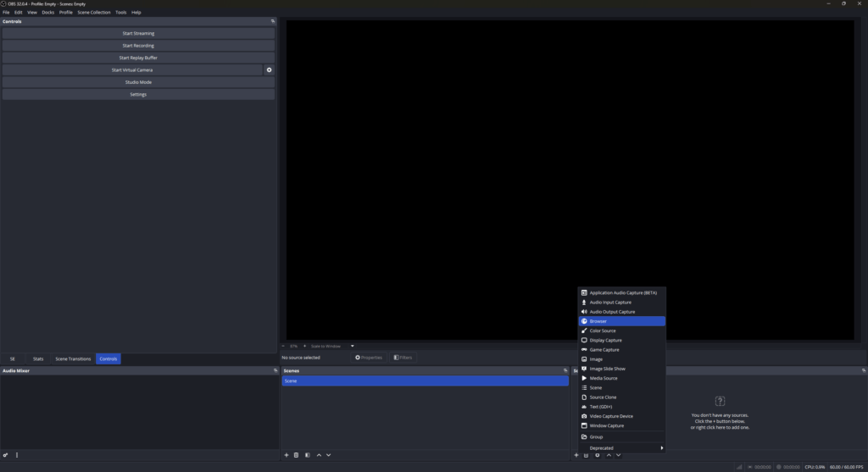Move scene down with the down arrow
The image size is (868, 472).
click(x=329, y=455)
